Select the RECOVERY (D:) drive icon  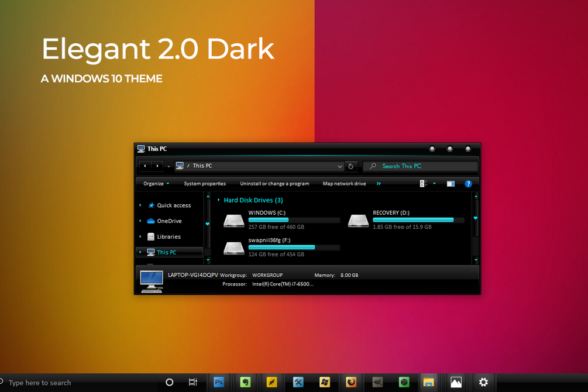tap(359, 220)
